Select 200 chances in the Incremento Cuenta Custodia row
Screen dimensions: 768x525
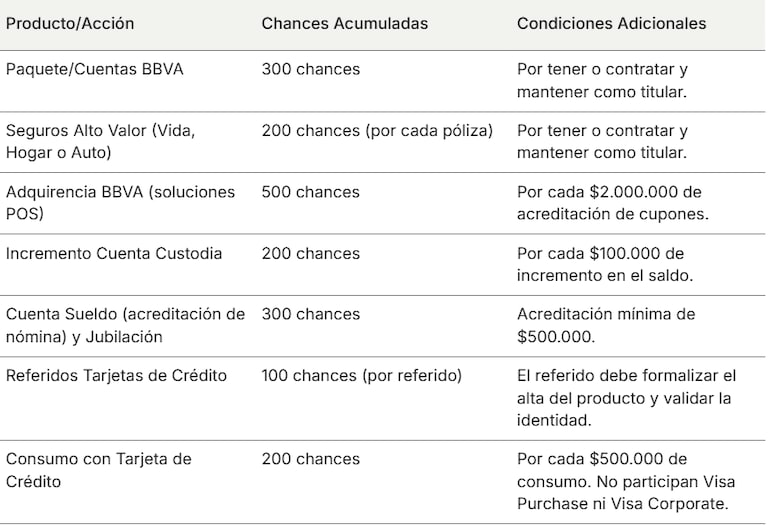pos(311,254)
